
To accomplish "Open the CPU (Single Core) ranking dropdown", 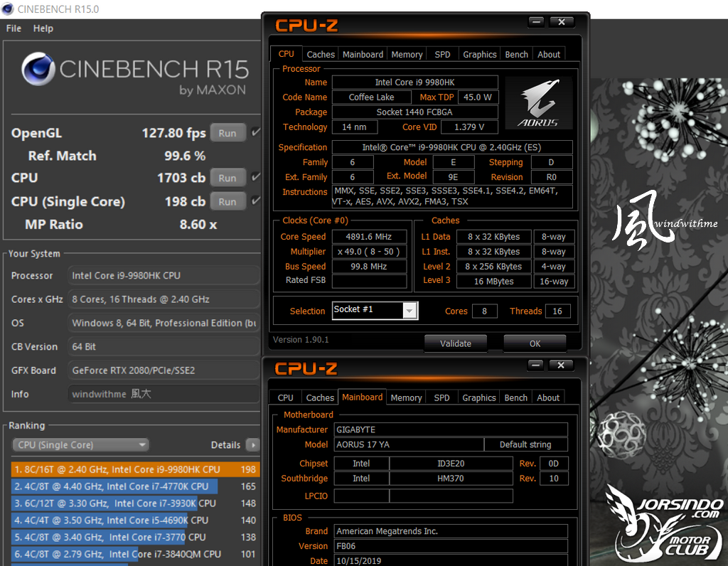I will 80,445.
